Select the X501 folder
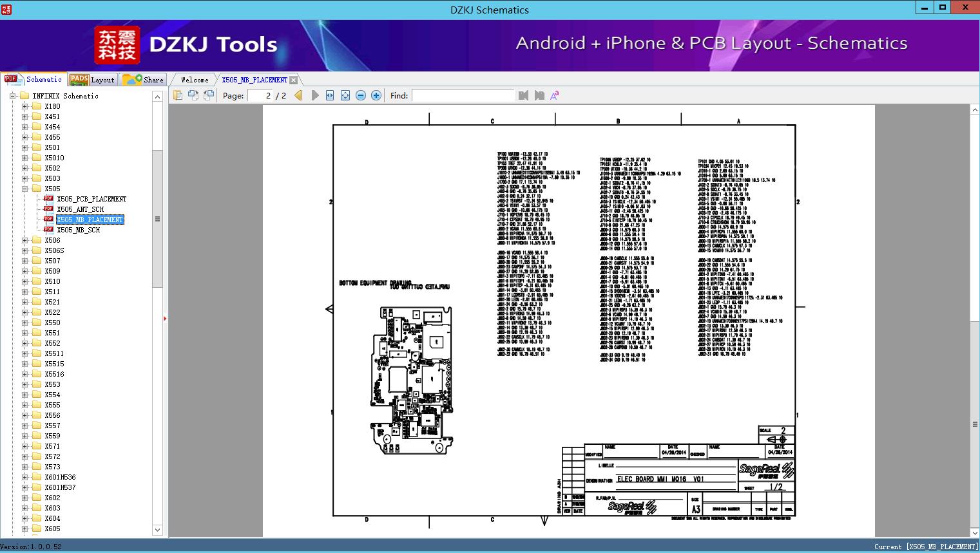This screenshot has height=553, width=980. coord(52,147)
